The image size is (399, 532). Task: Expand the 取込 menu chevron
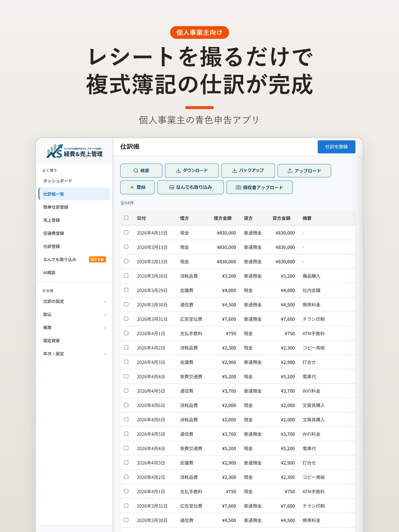(x=105, y=315)
